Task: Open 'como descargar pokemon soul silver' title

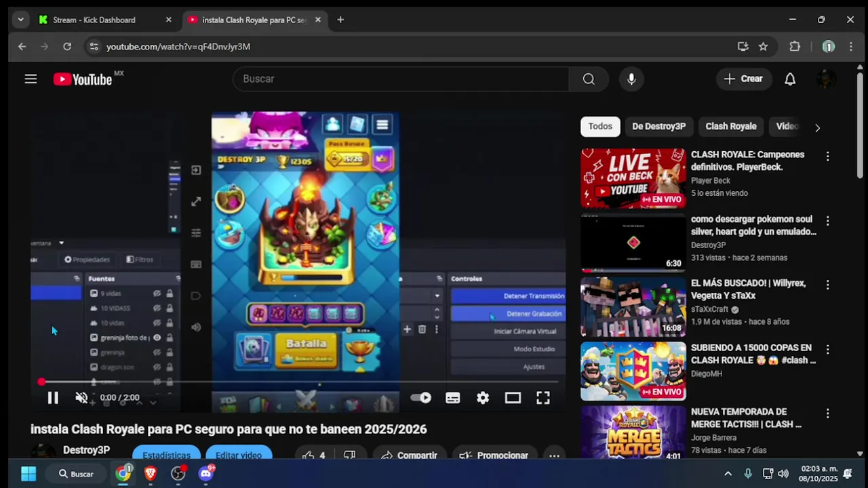Action: [x=753, y=226]
